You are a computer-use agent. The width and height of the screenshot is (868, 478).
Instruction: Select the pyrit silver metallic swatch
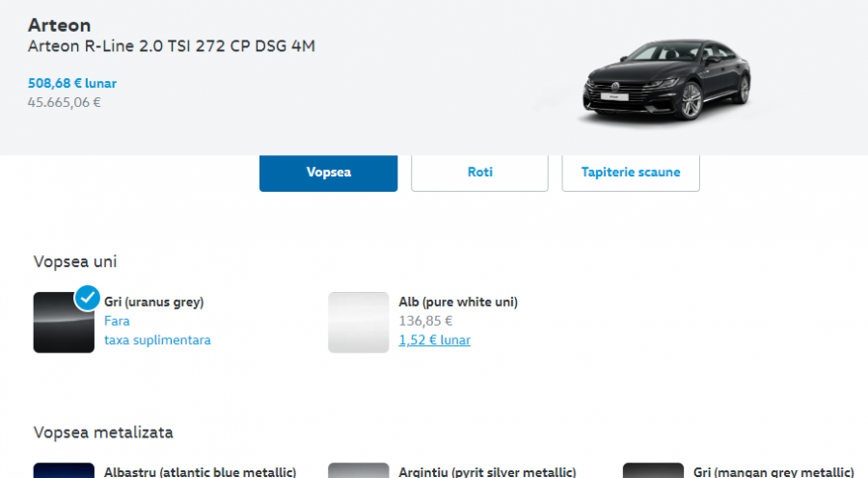click(358, 470)
